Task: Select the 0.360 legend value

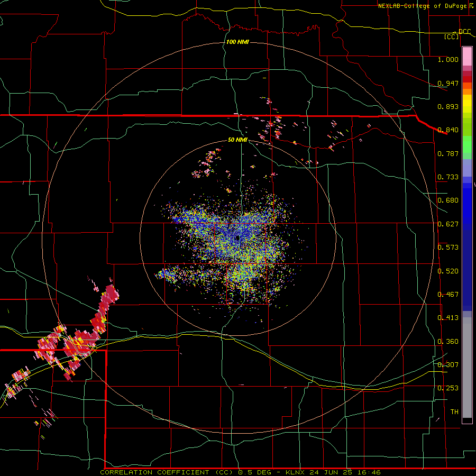Action: (x=448, y=342)
